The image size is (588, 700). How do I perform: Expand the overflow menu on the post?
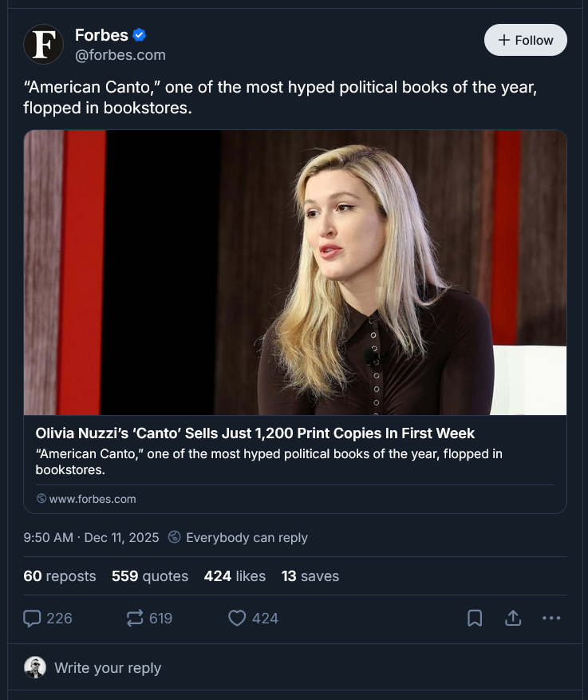551,618
